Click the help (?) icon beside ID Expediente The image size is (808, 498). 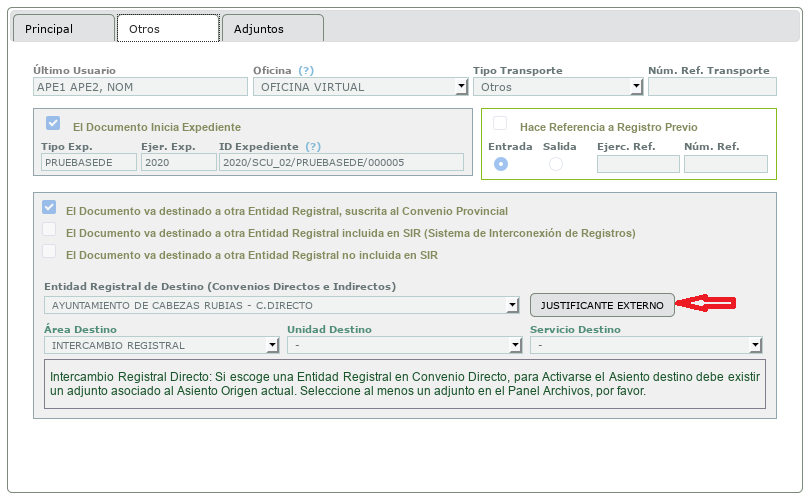pyautogui.click(x=313, y=147)
